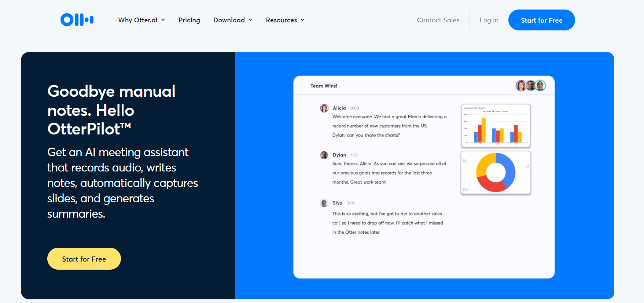Viewport: 644px width, 303px height.
Task: Click the Otter.ai logo
Action: point(77,20)
